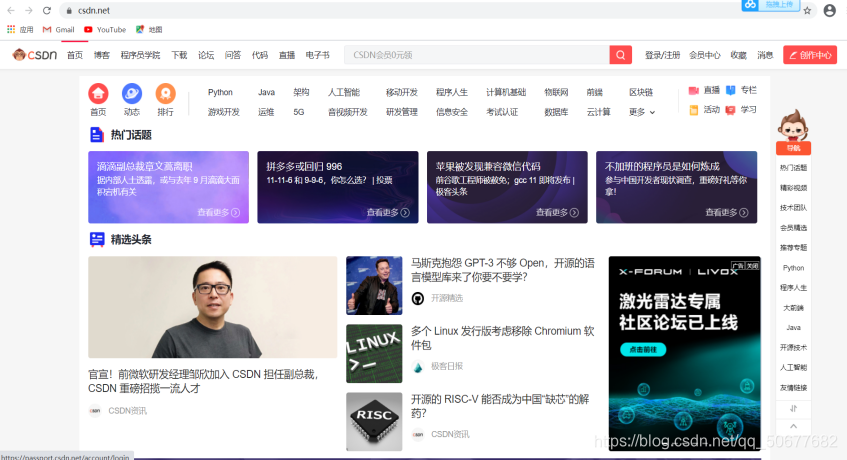Open the Elon Musk article thumbnail

point(374,286)
